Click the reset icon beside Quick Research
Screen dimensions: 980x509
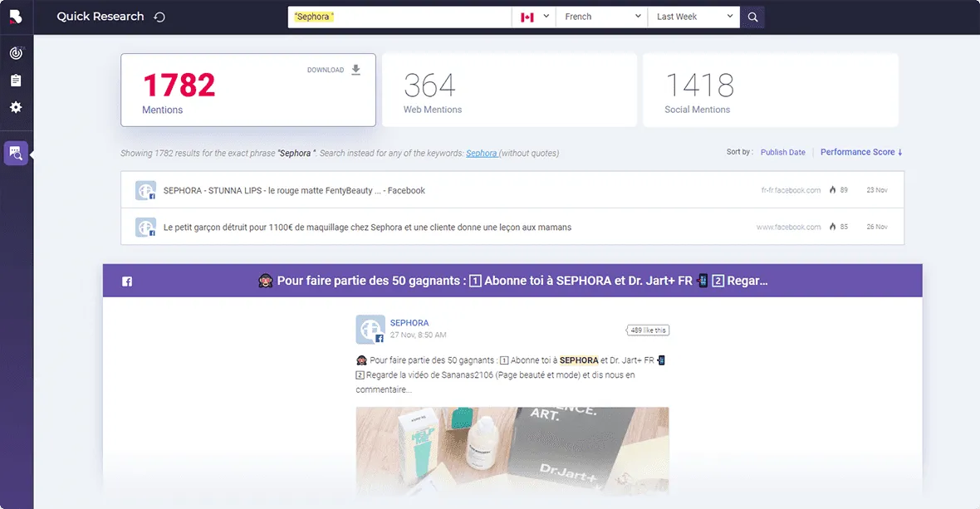pos(159,17)
